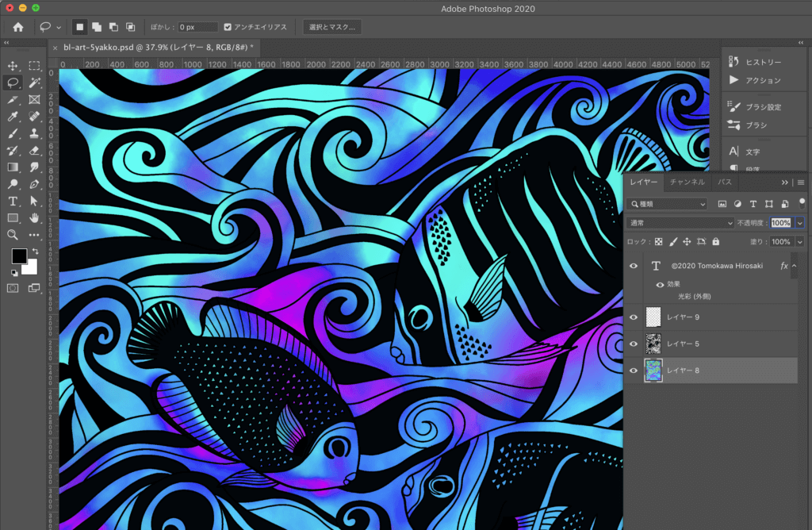This screenshot has width=812, height=530.
Task: Open the パス tab
Action: point(724,182)
